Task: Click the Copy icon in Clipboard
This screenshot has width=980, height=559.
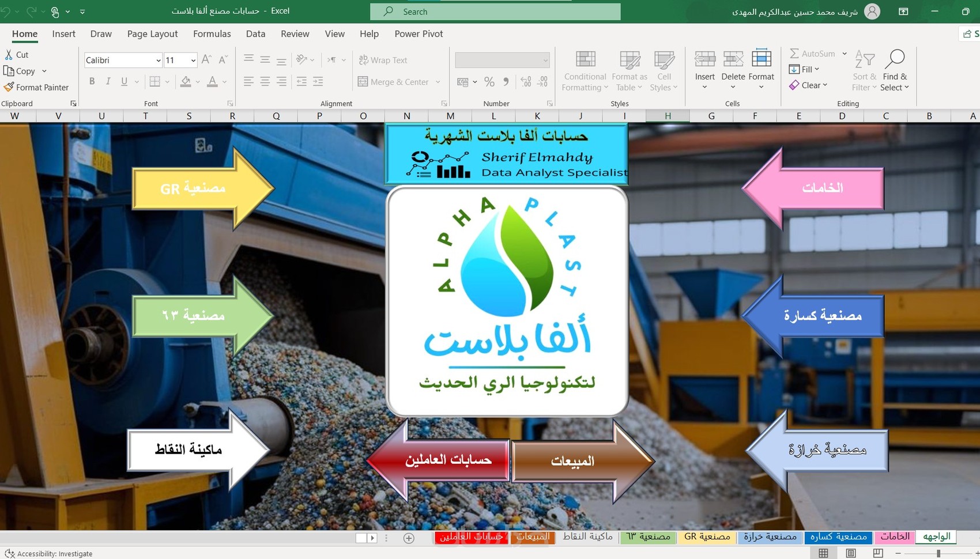Action: pyautogui.click(x=9, y=71)
